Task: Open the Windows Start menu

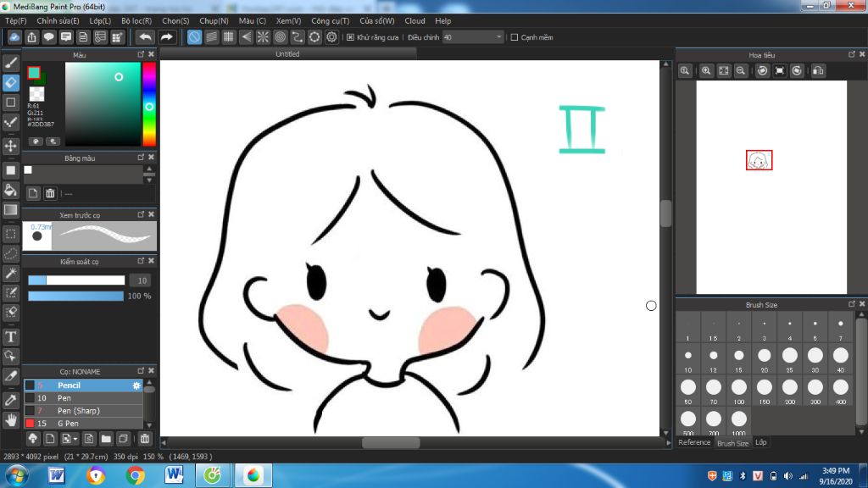Action: [17, 476]
